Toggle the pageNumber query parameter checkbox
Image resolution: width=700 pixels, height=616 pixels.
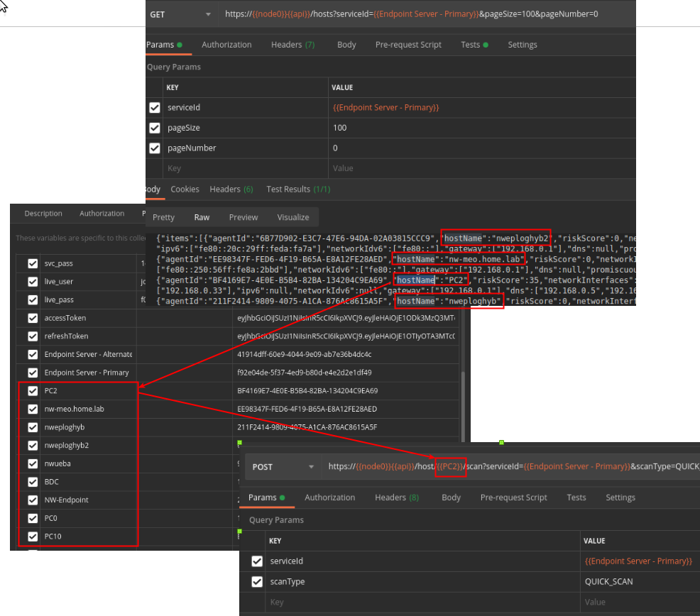click(155, 148)
